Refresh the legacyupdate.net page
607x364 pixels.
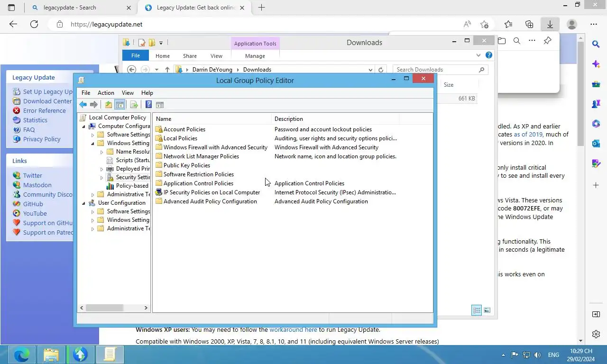coord(34,24)
